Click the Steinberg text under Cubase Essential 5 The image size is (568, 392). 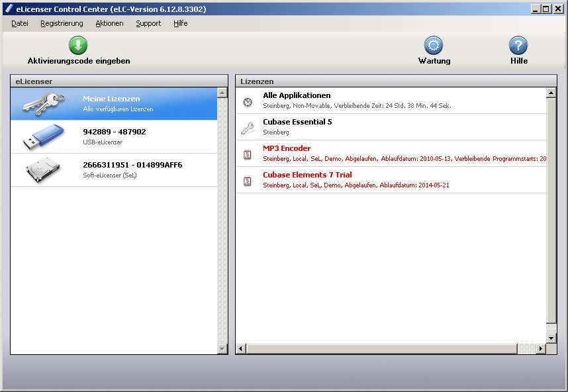[x=275, y=132]
